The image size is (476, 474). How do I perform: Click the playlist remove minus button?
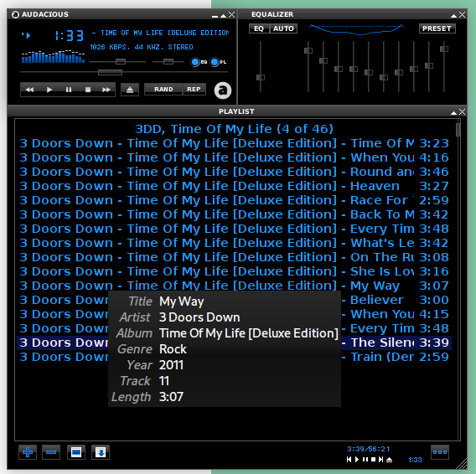(x=51, y=452)
